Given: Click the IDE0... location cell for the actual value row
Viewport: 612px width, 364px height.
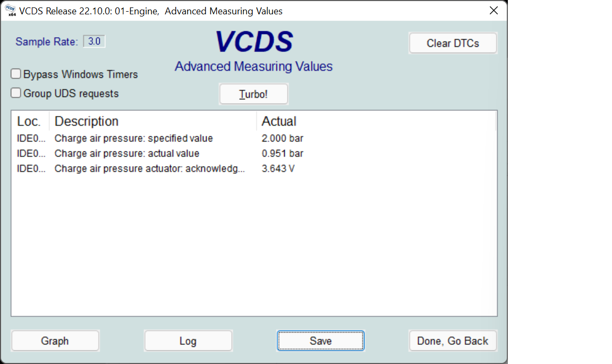Looking at the screenshot, I should pyautogui.click(x=31, y=153).
